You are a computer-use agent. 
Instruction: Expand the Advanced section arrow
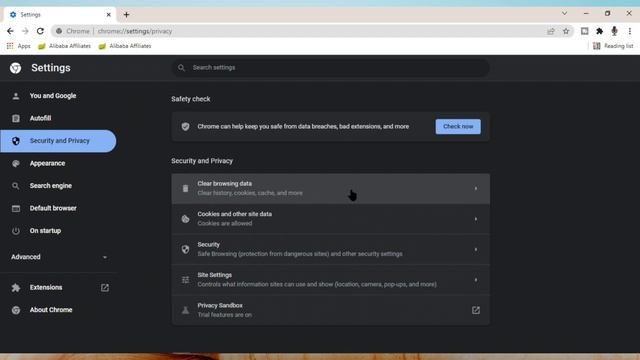click(x=105, y=257)
